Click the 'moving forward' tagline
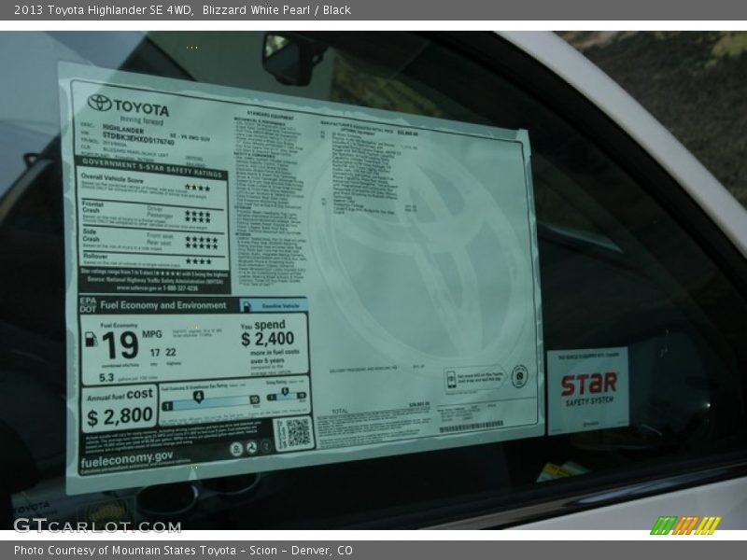Screen dimensions: 747x560 click(142, 121)
